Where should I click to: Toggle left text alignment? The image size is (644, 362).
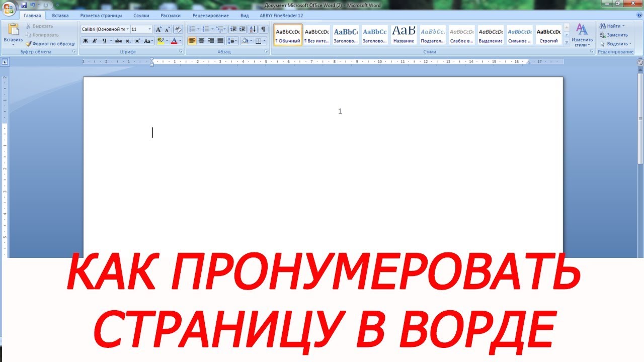pos(192,41)
